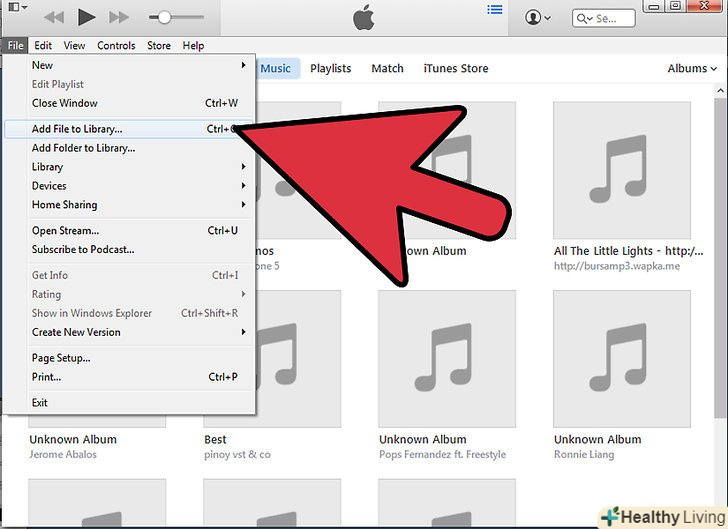Click the Fast Forward (next track) button

pyautogui.click(x=119, y=18)
